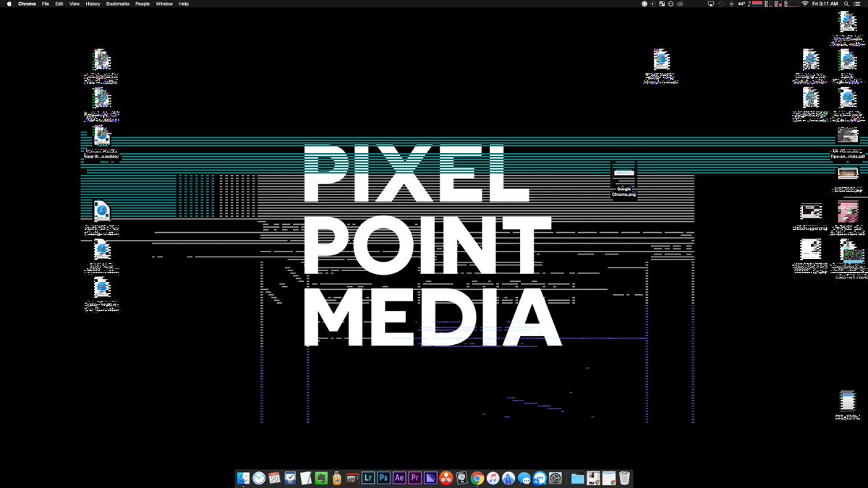
Task: Click the Fri 3:11 AM clock
Action: click(825, 4)
